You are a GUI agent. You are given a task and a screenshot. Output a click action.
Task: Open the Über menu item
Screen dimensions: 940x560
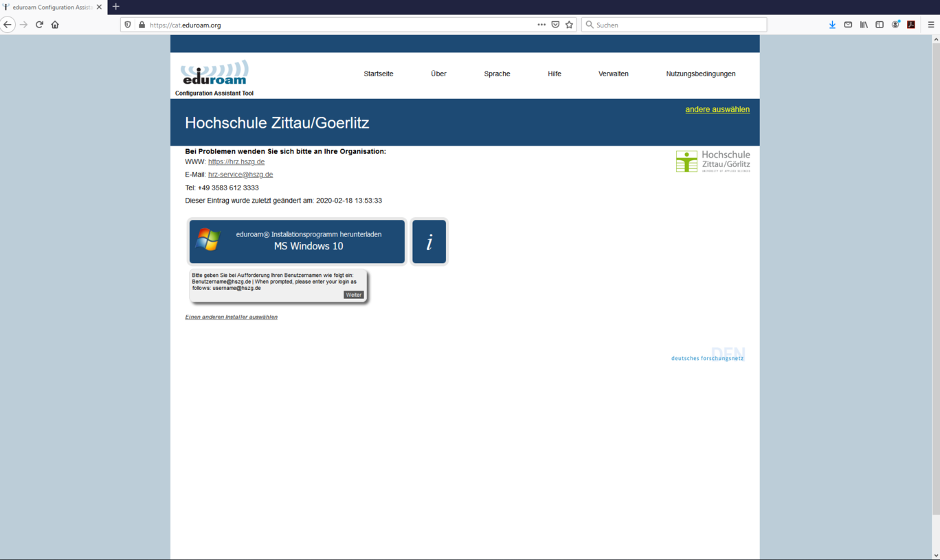(438, 74)
